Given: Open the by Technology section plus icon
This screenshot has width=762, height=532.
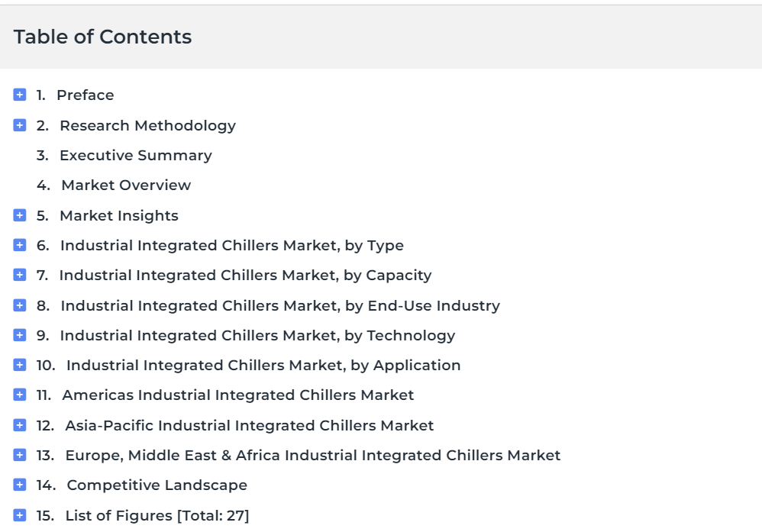Looking at the screenshot, I should [x=19, y=335].
